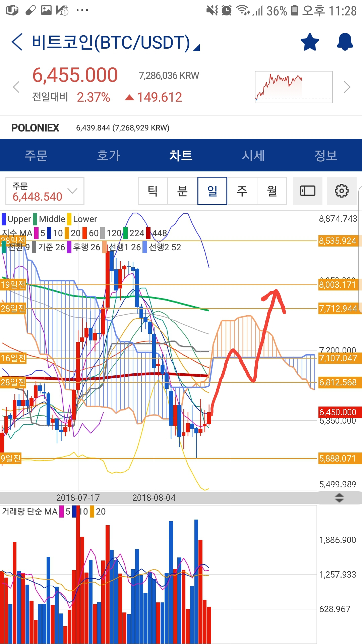Click the alarm clock status icon
The image size is (362, 644).
tap(227, 10)
